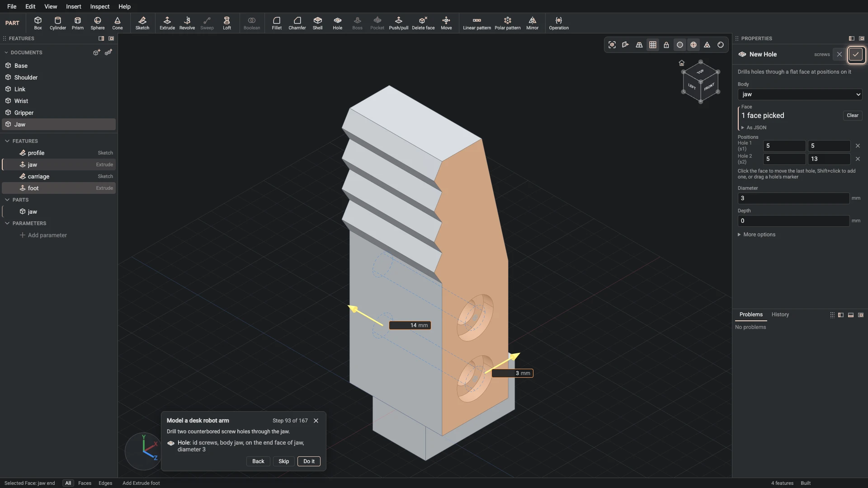868x488 pixels.
Task: Open the Mirror tool
Action: pos(533,23)
